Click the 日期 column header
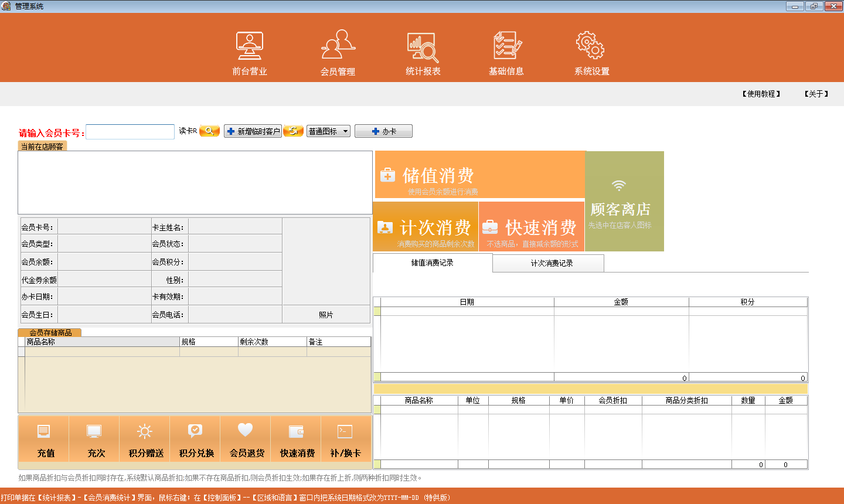This screenshot has width=844, height=504. [x=467, y=302]
